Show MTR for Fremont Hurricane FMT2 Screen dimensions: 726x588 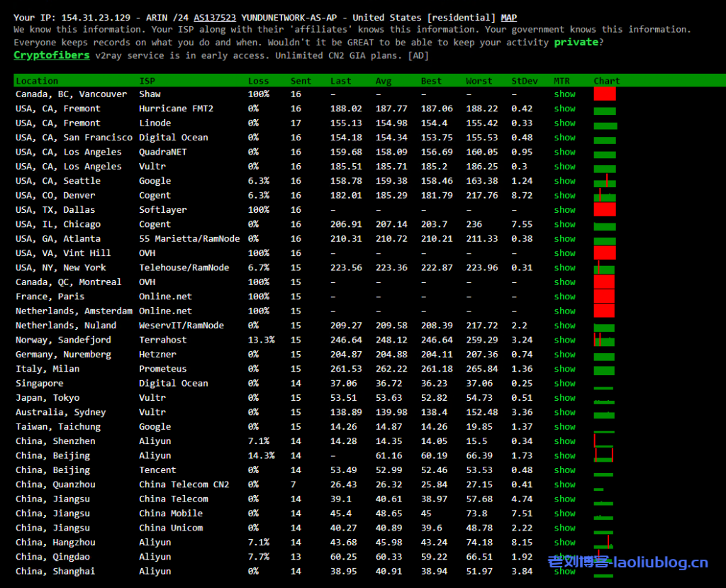(564, 109)
